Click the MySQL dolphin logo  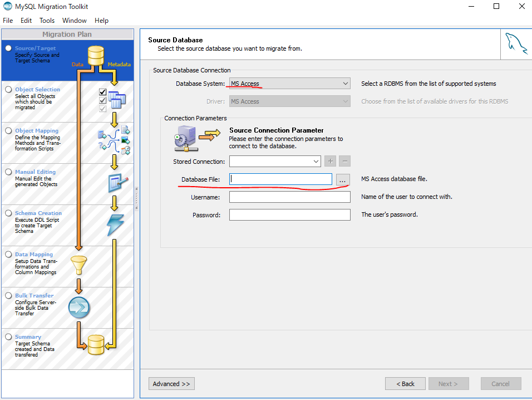(x=516, y=43)
